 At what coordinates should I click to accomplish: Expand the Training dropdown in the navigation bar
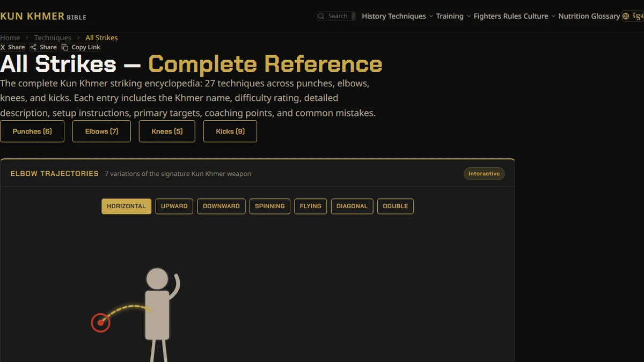point(453,16)
